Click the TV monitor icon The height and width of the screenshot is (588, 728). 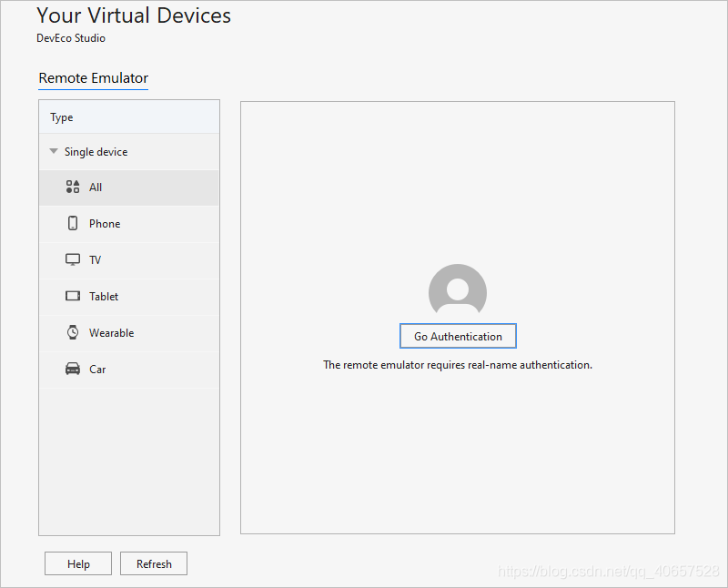73,259
